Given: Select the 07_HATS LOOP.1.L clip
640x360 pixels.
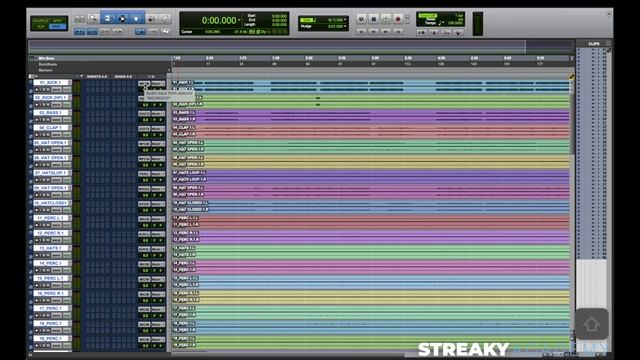Looking at the screenshot, I should 371,173.
